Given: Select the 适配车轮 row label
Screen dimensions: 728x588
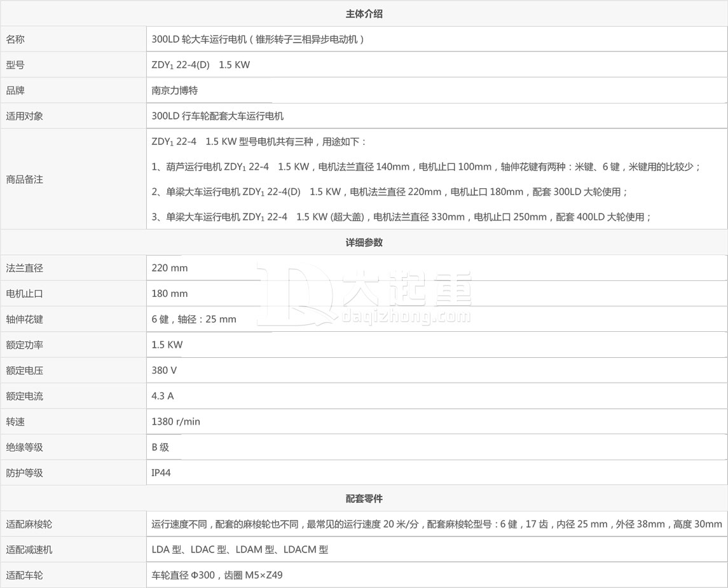Looking at the screenshot, I should pyautogui.click(x=25, y=575).
